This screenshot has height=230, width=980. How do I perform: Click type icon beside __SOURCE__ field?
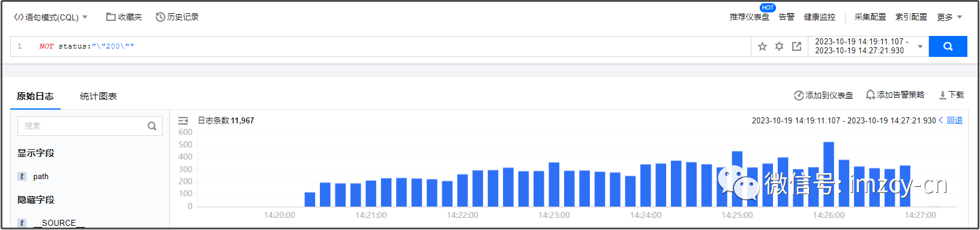tap(22, 223)
